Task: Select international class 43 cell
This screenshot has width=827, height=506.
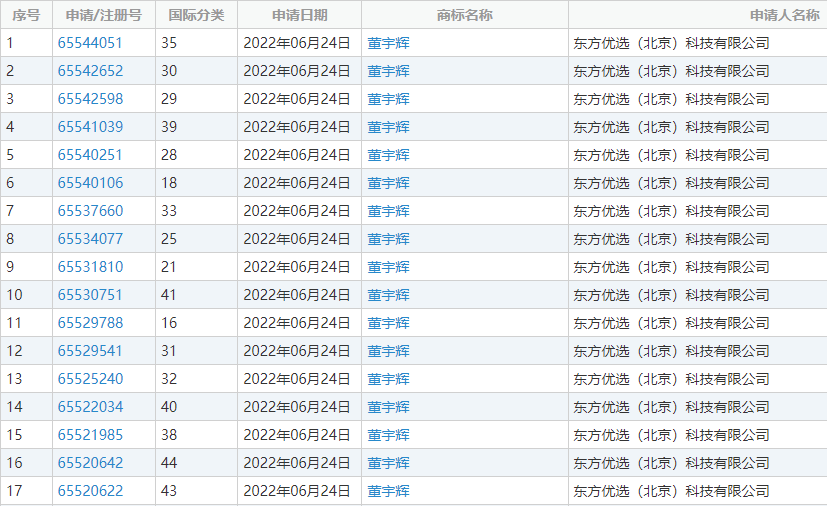Action: [196, 490]
